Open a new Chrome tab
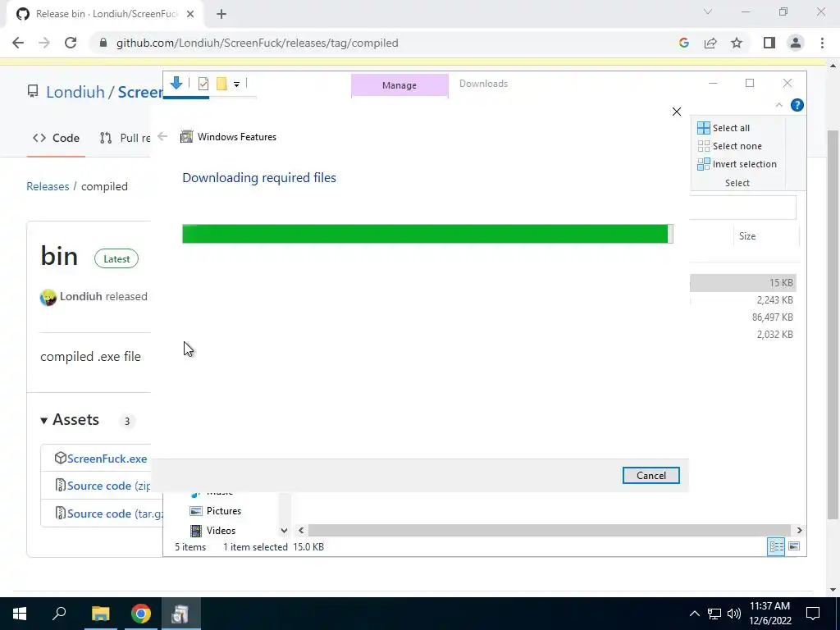Screen dimensions: 840x630 coord(221,14)
